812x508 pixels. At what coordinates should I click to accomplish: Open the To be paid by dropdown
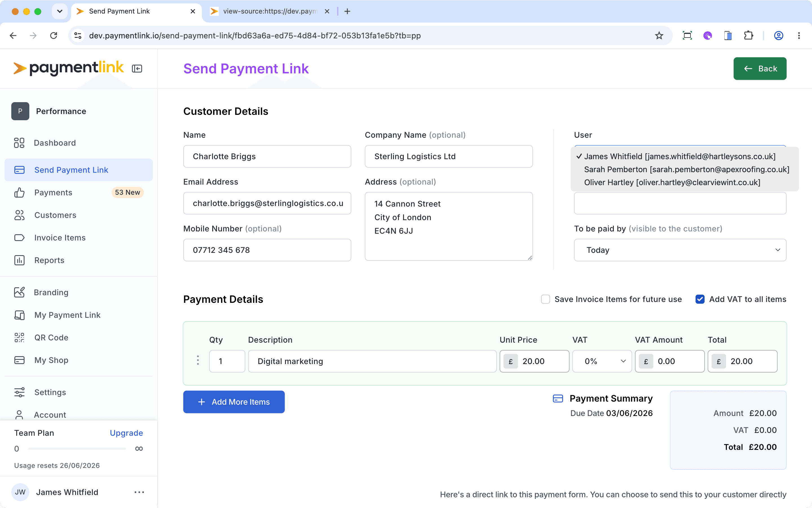[680, 250]
